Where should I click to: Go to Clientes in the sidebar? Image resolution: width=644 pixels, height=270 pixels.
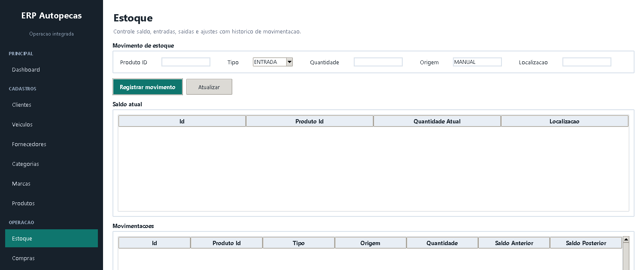[x=52, y=105]
